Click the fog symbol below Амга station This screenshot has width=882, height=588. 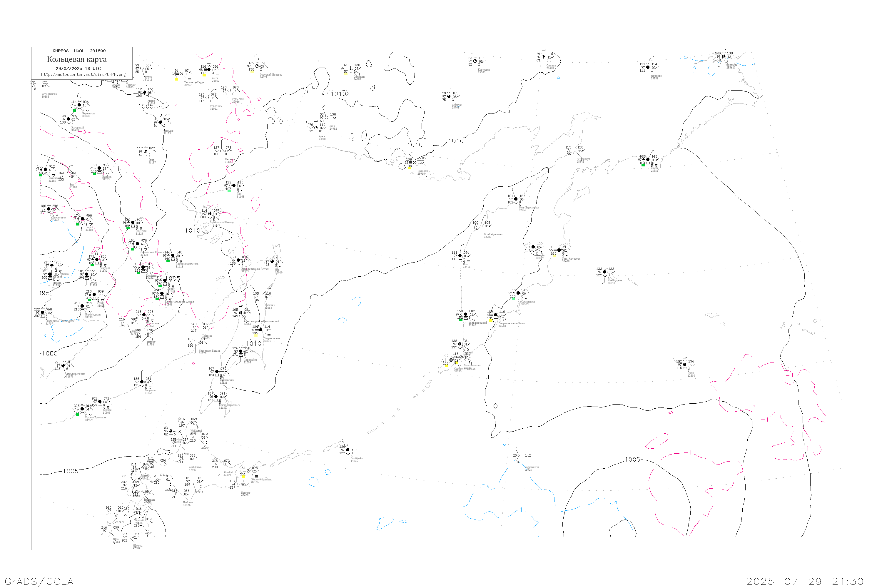(x=217, y=75)
